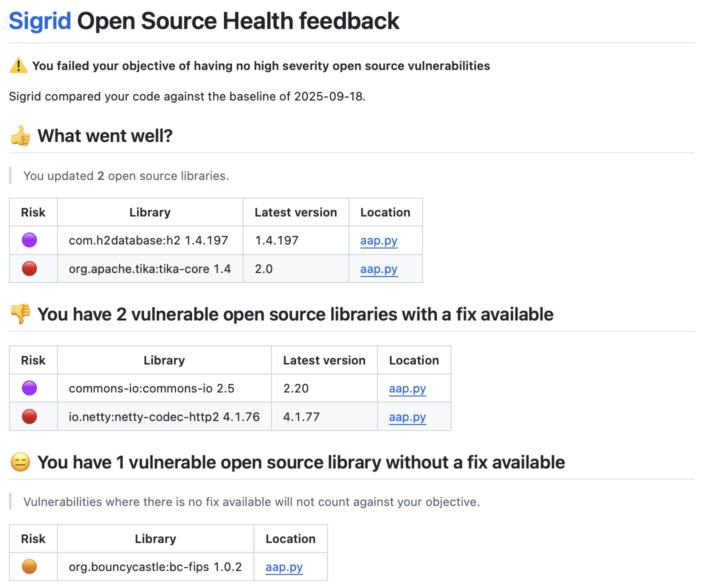702x588 pixels.
Task: Click the commons-io:commons-io 2.5 library cell
Action: [151, 388]
